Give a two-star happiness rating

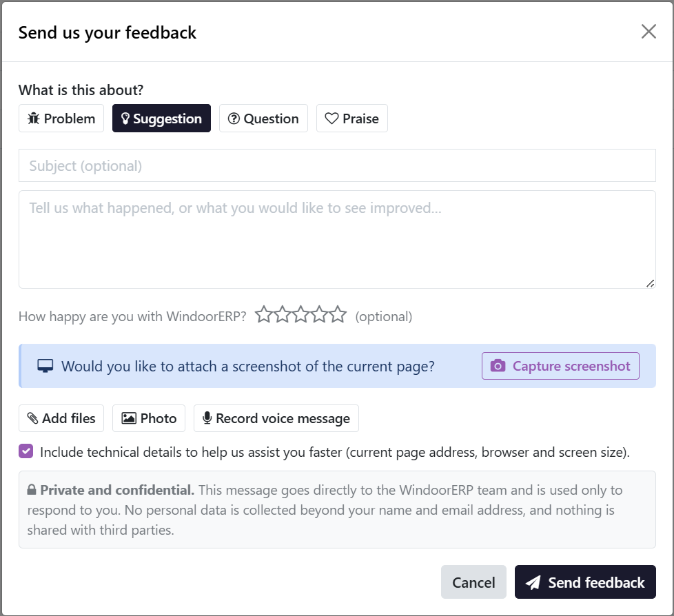point(283,315)
